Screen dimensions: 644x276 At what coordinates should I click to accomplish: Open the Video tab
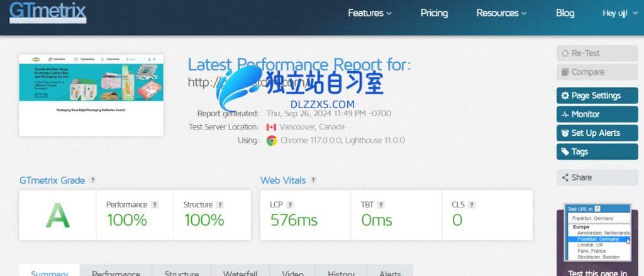[292, 272]
